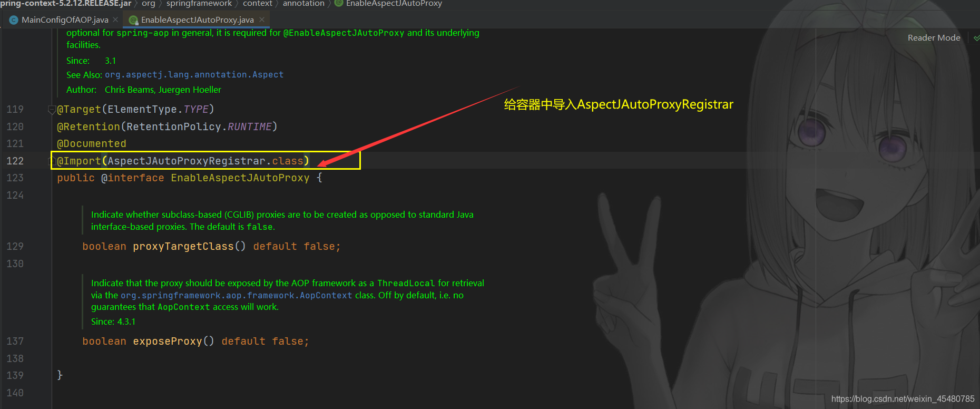Open the 'context' breadcrumb segment
The image size is (980, 409).
coord(257,3)
